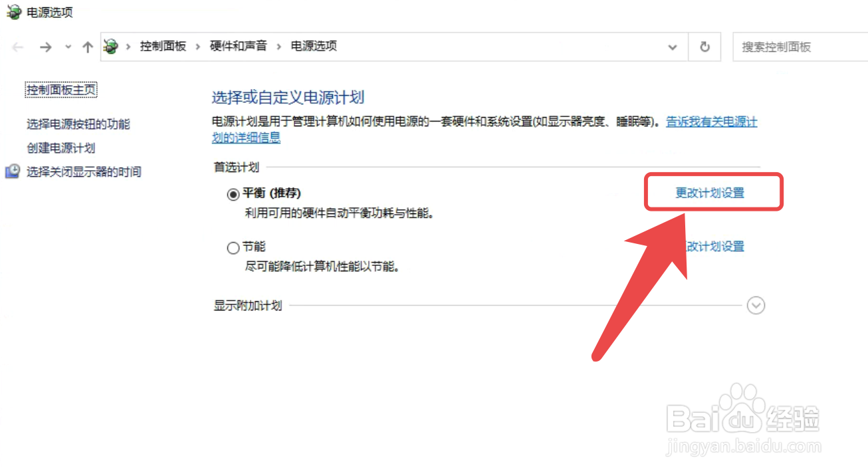Open 更改计划设置 for the balanced plan
This screenshot has height=476, width=868.
710,193
